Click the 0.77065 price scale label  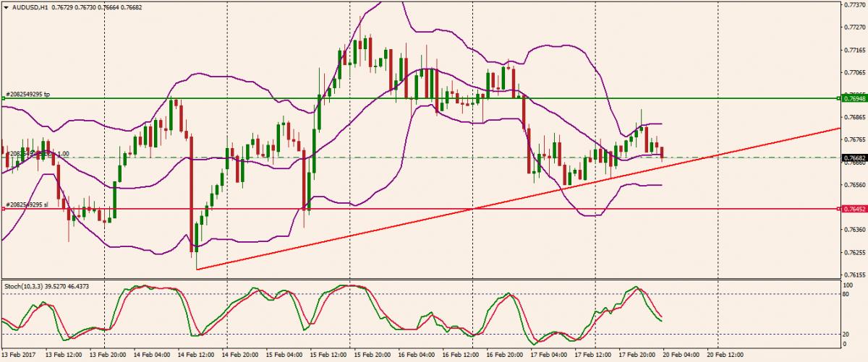click(854, 72)
